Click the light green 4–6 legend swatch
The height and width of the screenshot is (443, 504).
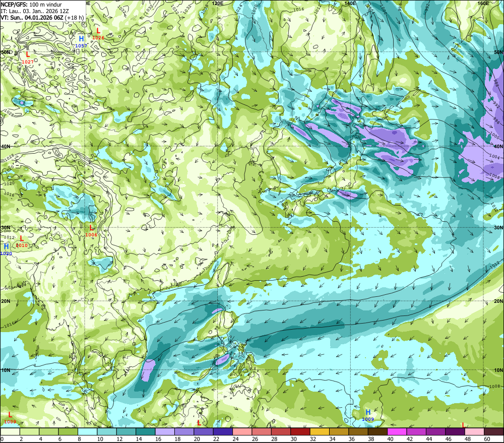49,431
